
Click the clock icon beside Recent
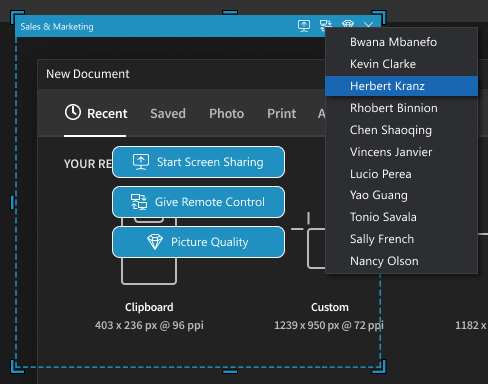[x=73, y=112]
